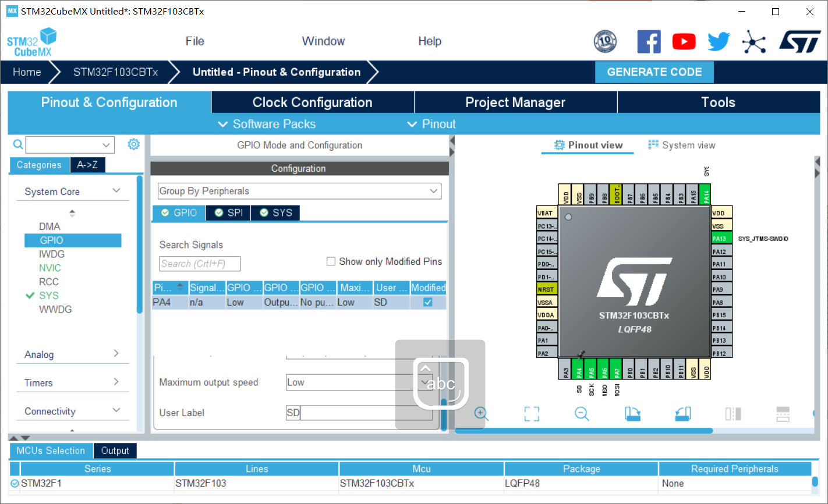This screenshot has width=828, height=504.
Task: Zoom out of the pinout view
Action: click(x=582, y=414)
